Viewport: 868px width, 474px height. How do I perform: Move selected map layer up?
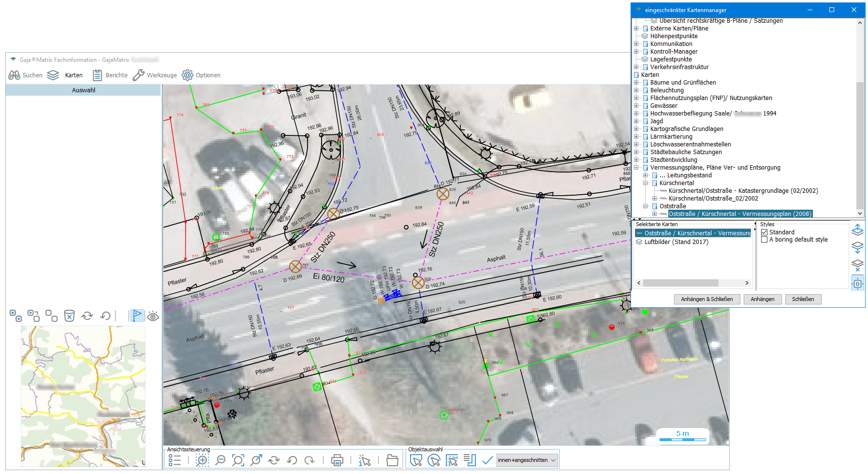pos(857,230)
